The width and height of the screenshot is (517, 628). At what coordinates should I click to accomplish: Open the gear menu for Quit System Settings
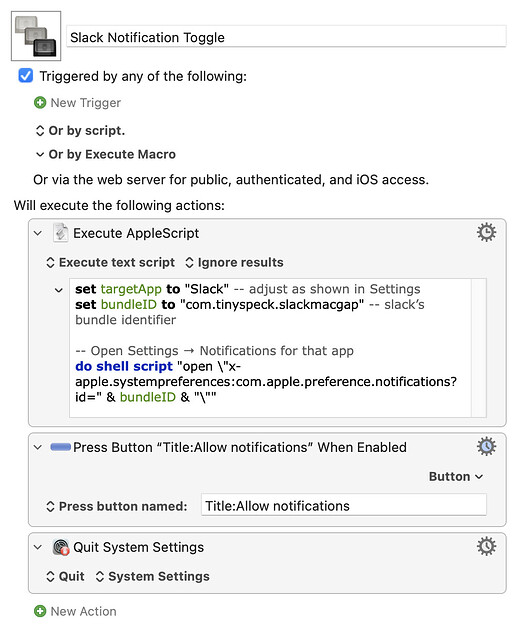486,546
